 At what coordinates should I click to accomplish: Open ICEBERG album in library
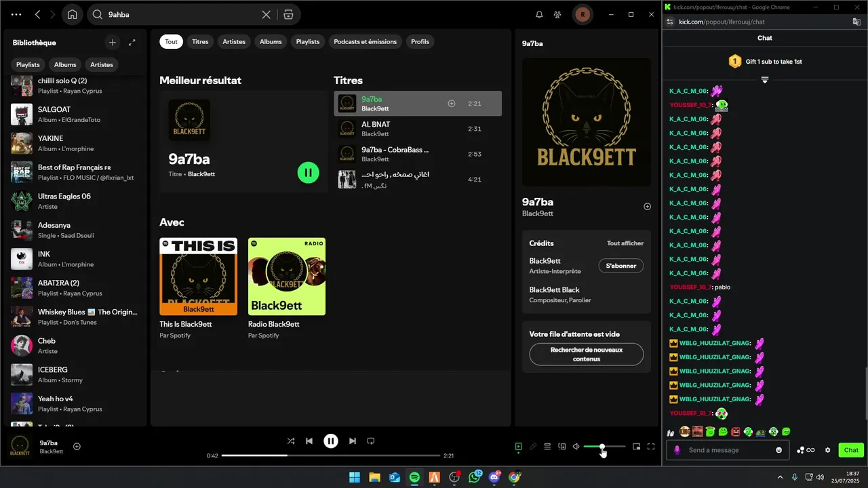pyautogui.click(x=76, y=374)
